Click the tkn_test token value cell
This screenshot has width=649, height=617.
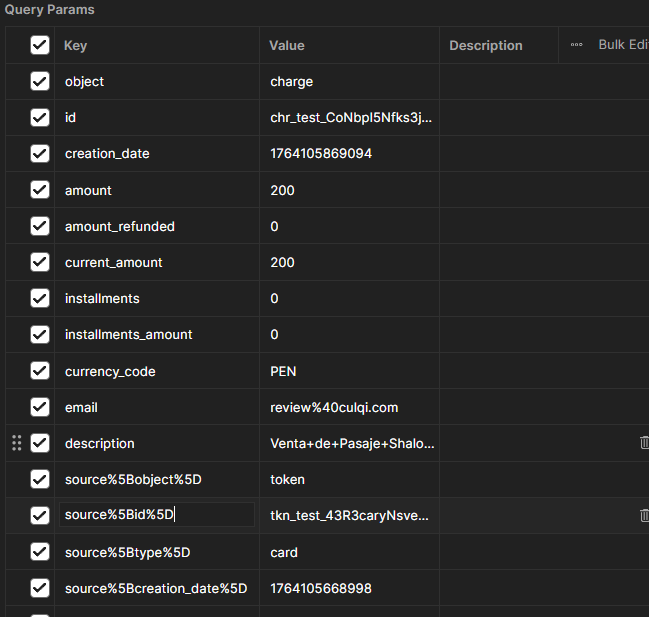click(x=350, y=515)
